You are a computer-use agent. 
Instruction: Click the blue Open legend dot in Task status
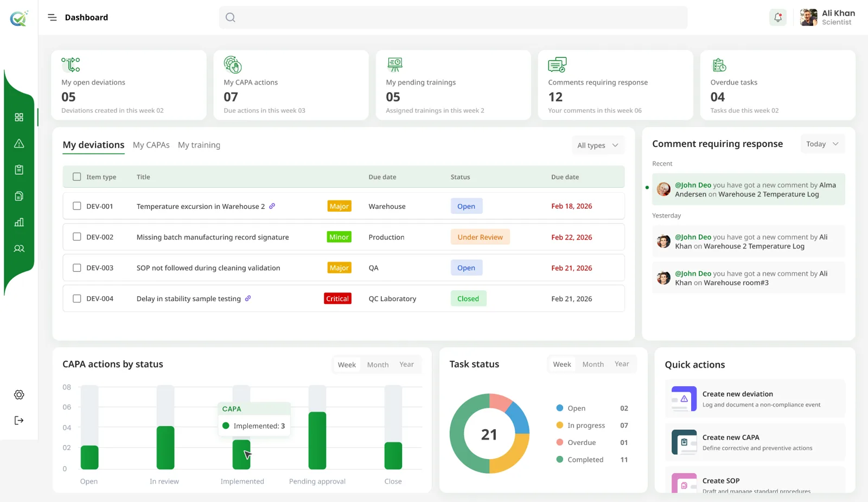click(559, 408)
